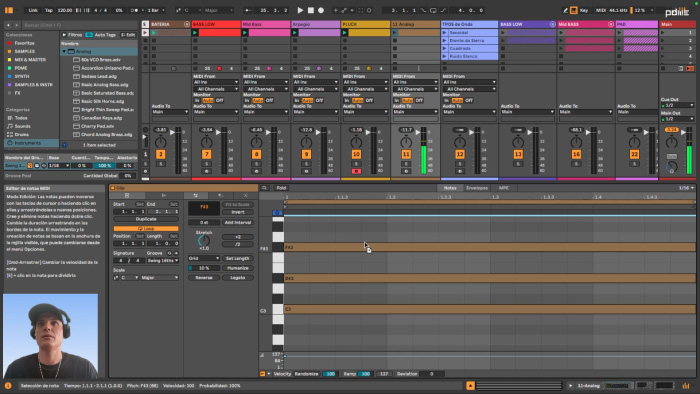Screen dimensions: 700x394
Task: Open the clip Launch properties tab icon
Action: click(x=164, y=195)
